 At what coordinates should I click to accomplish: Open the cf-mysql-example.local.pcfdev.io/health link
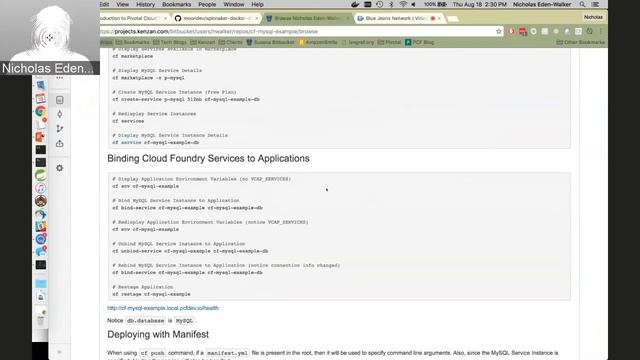[x=163, y=308]
